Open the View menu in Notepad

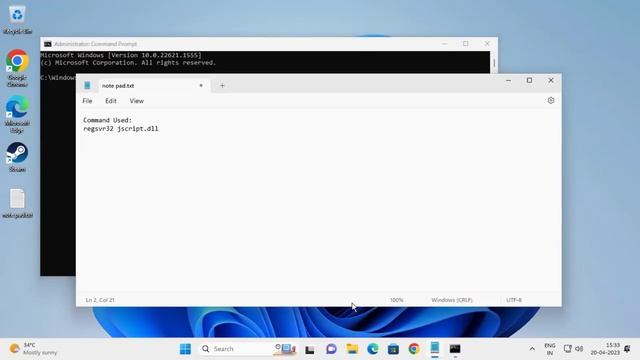click(136, 101)
